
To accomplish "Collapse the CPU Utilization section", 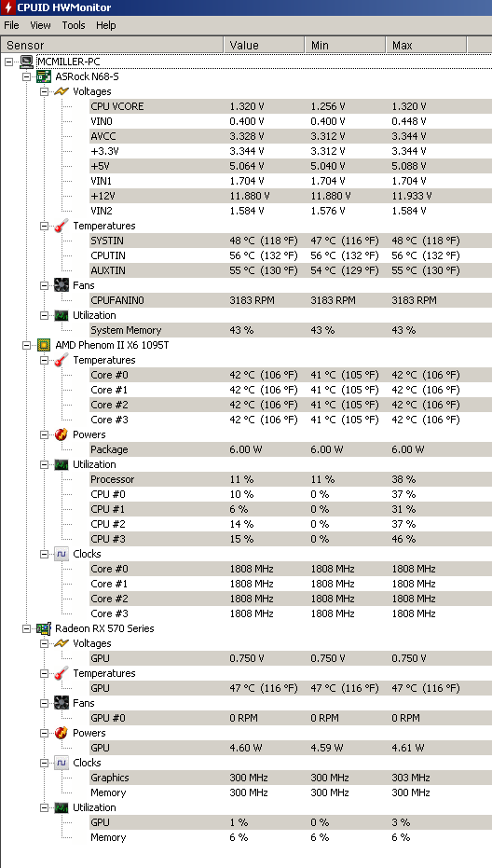I will pyautogui.click(x=45, y=464).
